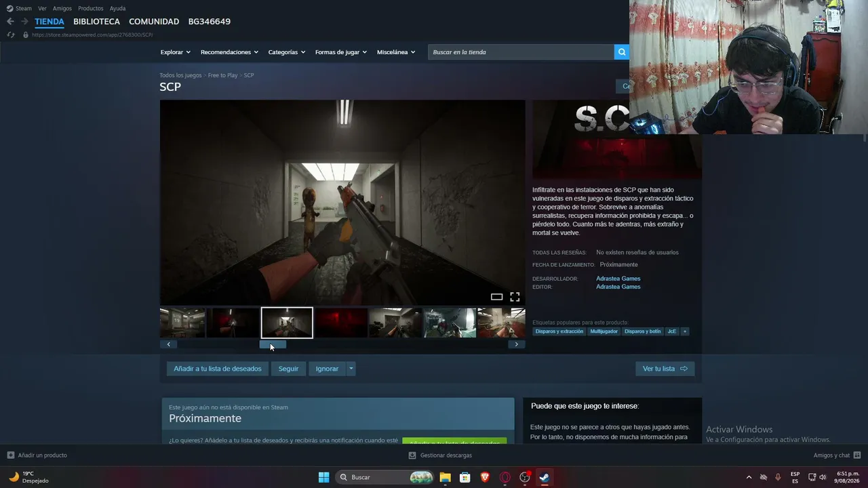Switch the screenshot viewer to theater mode
Screen dimensions: 868x488
pyautogui.click(x=496, y=297)
